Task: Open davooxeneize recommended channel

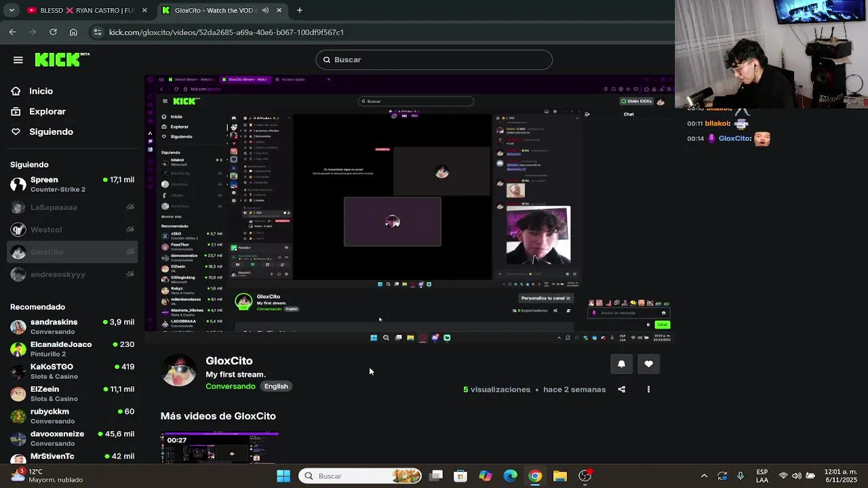Action: pyautogui.click(x=73, y=439)
